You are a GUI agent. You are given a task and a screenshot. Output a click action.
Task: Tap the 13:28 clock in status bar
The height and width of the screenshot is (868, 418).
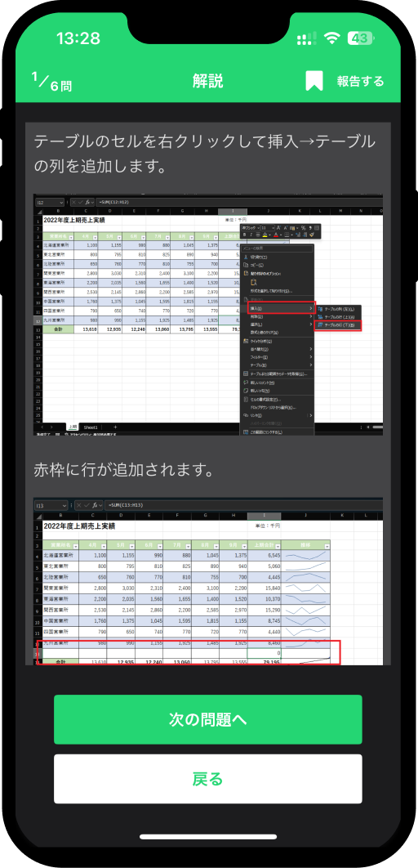[x=78, y=38]
